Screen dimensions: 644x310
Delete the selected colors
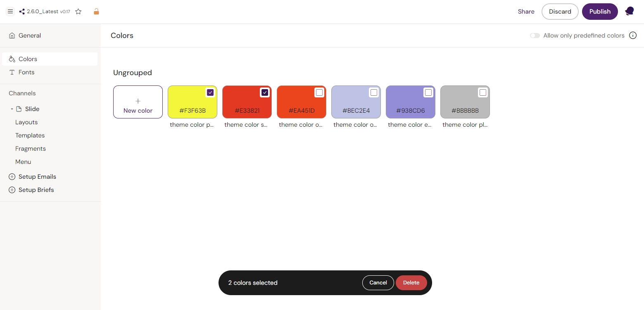(411, 283)
